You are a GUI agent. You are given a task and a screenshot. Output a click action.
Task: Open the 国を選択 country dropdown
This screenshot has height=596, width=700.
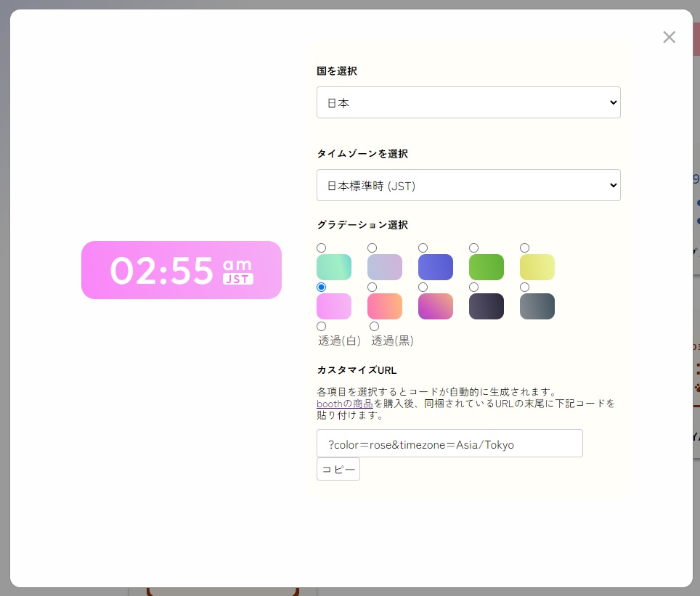[468, 102]
